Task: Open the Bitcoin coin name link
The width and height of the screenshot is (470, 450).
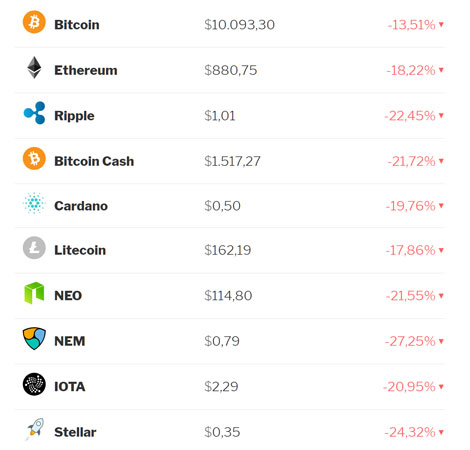Action: 77,25
